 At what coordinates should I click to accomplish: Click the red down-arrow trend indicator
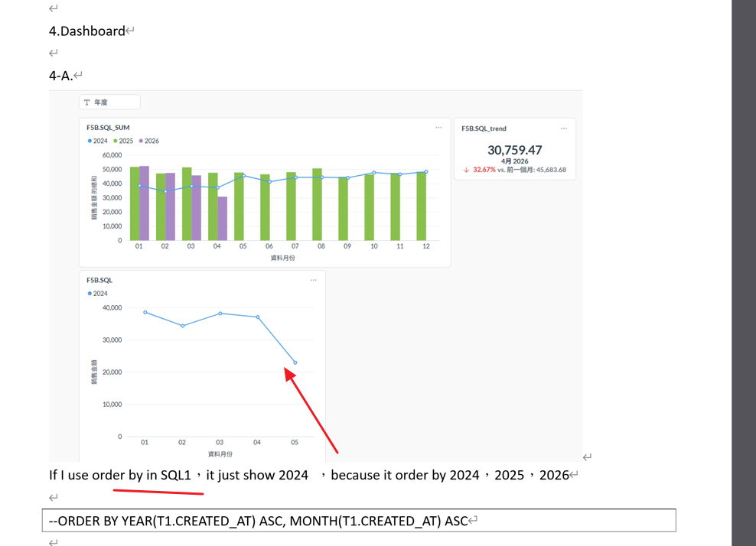point(466,170)
